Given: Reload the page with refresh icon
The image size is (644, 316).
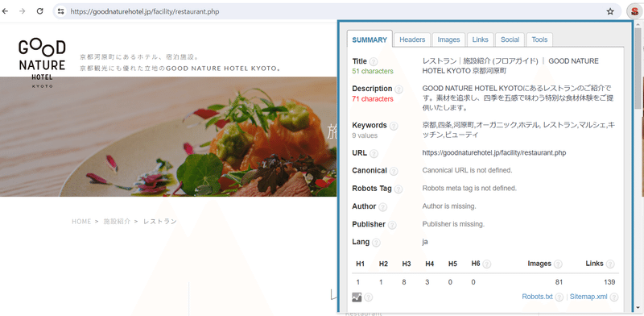Looking at the screenshot, I should 39,11.
